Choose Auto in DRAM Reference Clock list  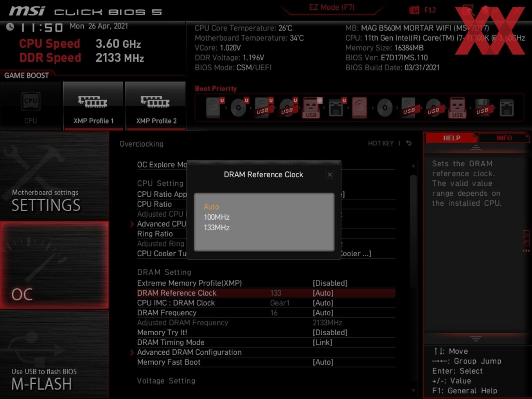coord(211,207)
